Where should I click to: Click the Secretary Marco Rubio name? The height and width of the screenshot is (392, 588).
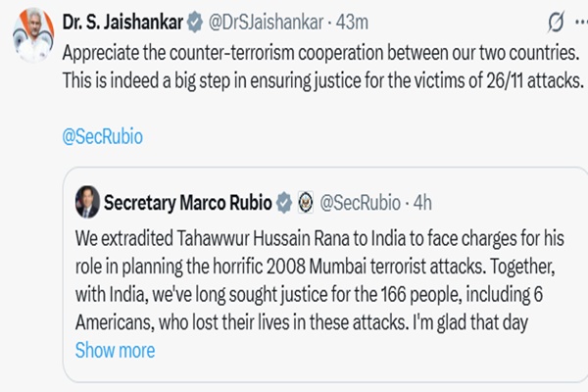(186, 204)
